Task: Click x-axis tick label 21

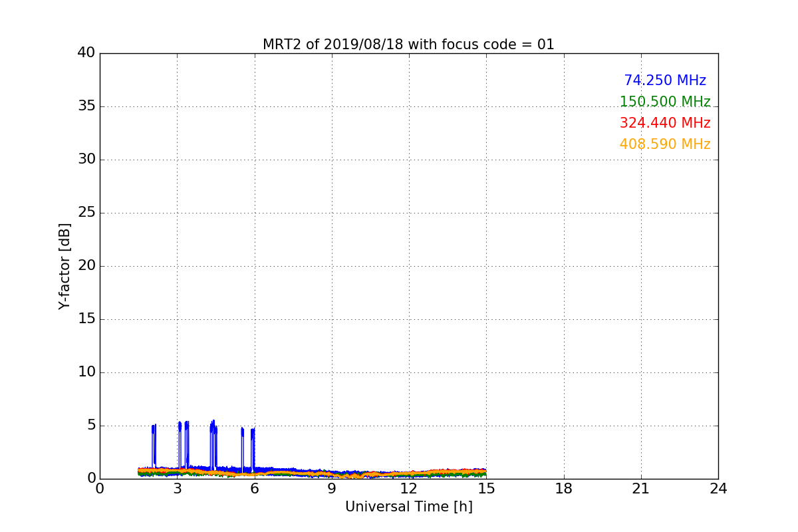Action: [641, 489]
